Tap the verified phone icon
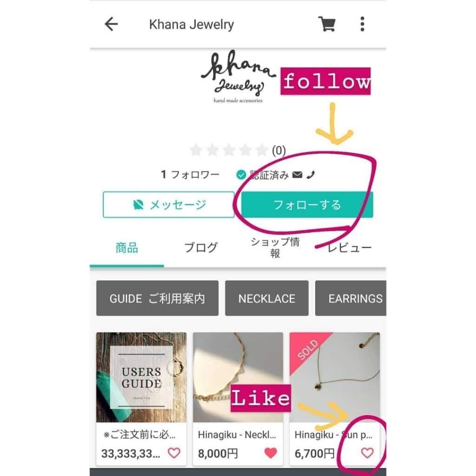Image resolution: width=476 pixels, height=476 pixels. [x=311, y=175]
